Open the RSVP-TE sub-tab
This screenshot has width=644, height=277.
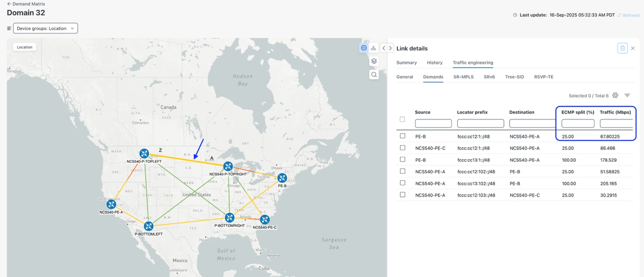click(544, 77)
